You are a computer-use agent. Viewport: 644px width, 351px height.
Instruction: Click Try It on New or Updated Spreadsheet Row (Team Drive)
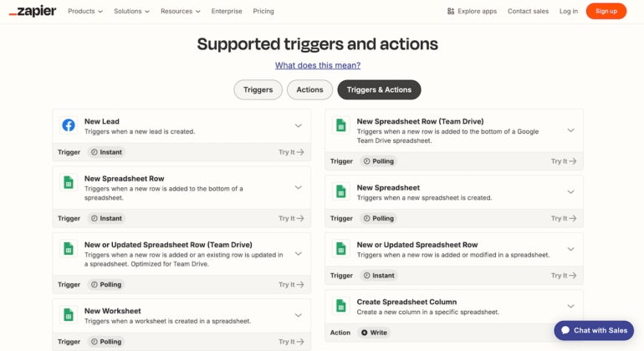pos(291,284)
